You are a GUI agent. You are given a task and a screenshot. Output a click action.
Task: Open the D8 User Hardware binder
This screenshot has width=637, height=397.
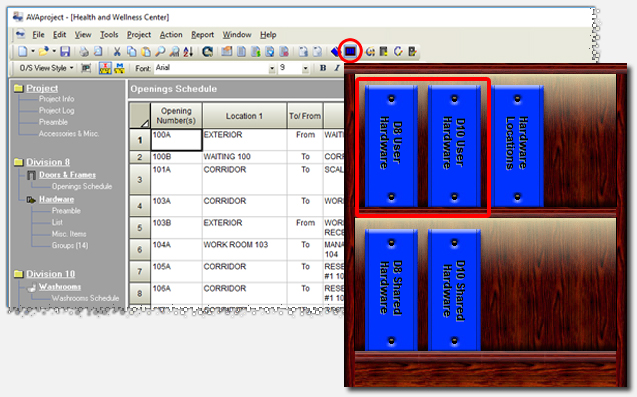point(391,146)
